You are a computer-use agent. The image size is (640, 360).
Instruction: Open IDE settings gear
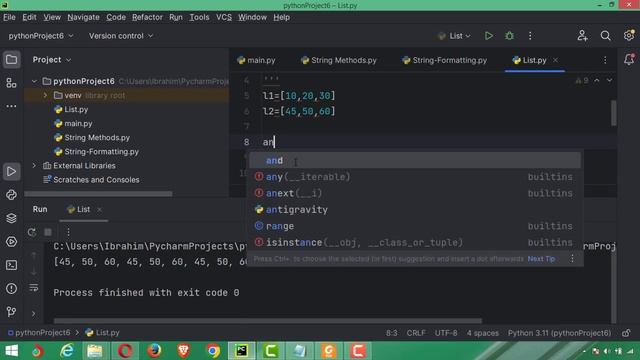pyautogui.click(x=629, y=36)
